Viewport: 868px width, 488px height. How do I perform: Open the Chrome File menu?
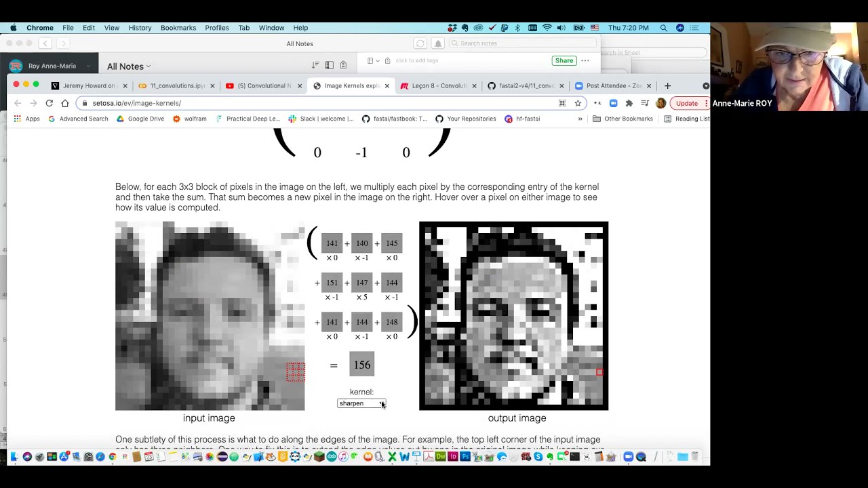[68, 28]
